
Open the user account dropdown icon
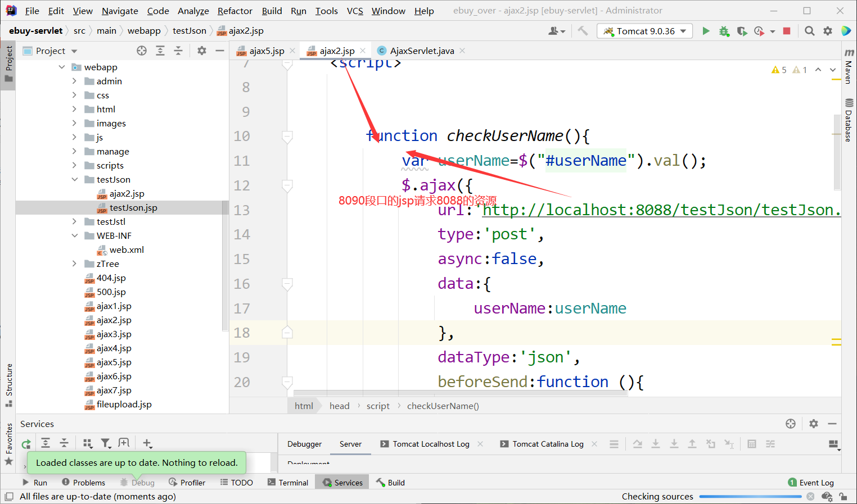click(556, 31)
